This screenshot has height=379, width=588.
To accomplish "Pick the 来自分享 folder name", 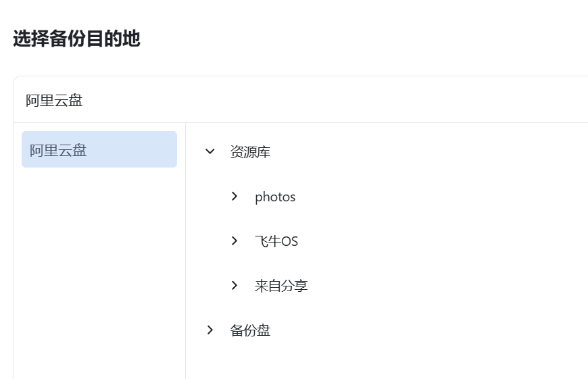I will [x=281, y=286].
